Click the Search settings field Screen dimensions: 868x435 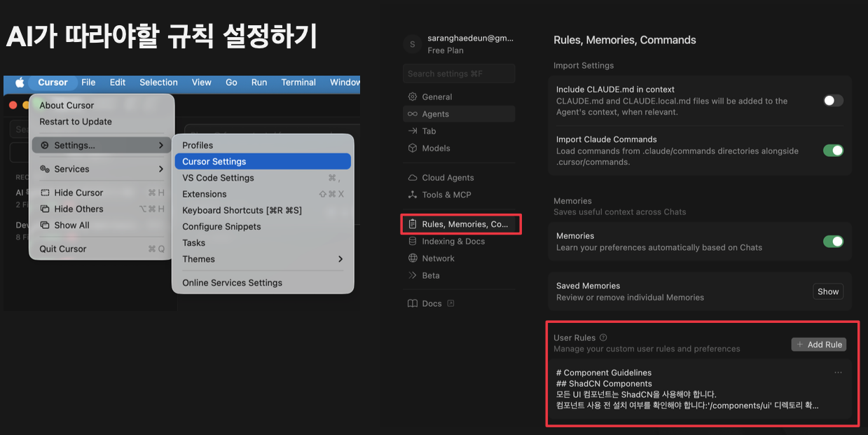[458, 74]
